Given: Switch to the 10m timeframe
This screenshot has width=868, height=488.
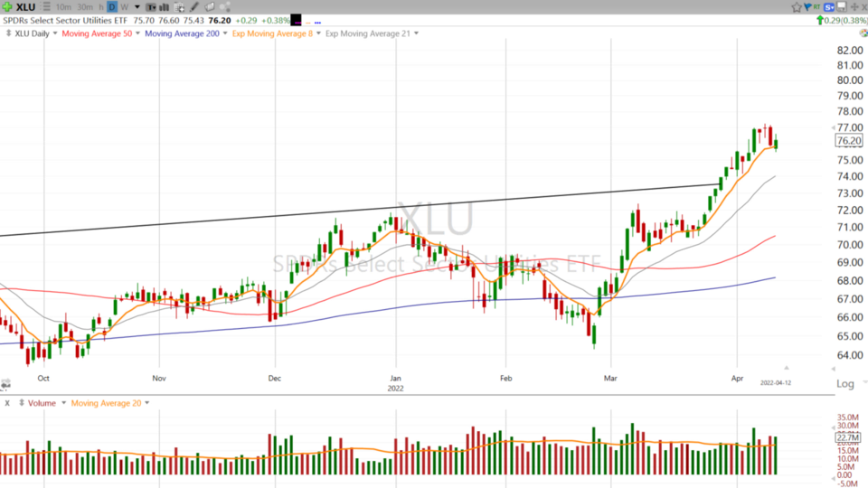Looking at the screenshot, I should [x=63, y=6].
